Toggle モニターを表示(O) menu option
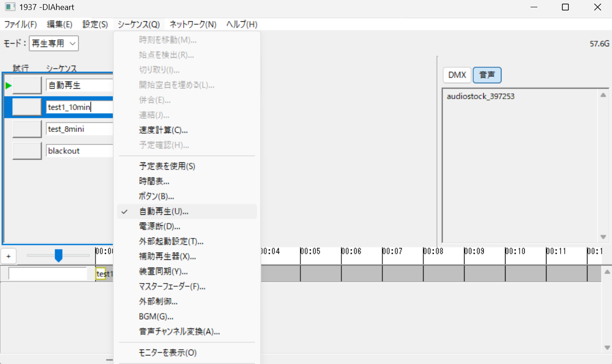 [x=167, y=353]
